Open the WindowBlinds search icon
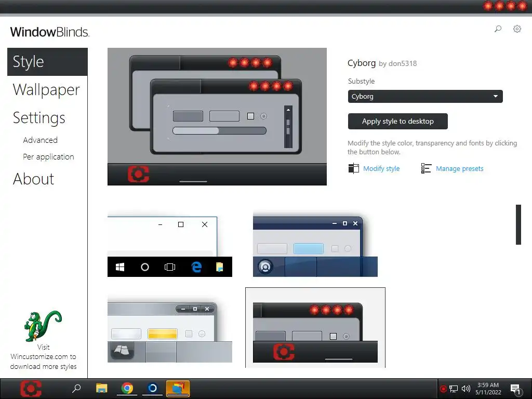Image resolution: width=532 pixels, height=399 pixels. tap(498, 29)
